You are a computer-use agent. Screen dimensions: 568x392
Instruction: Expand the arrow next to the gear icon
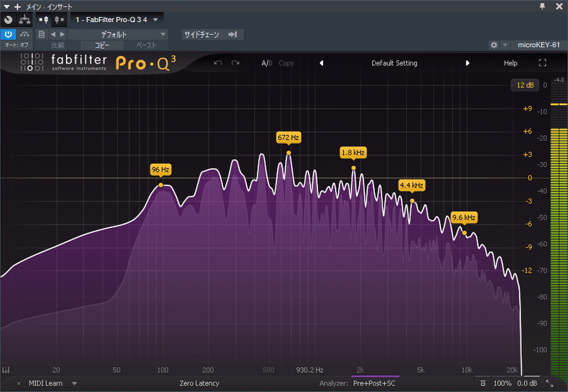pos(505,45)
